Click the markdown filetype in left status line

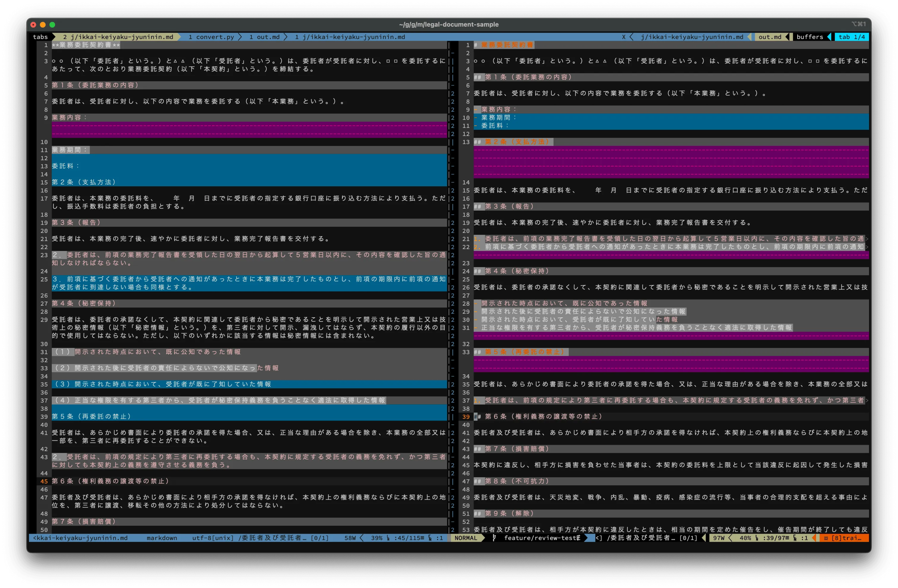click(x=162, y=538)
